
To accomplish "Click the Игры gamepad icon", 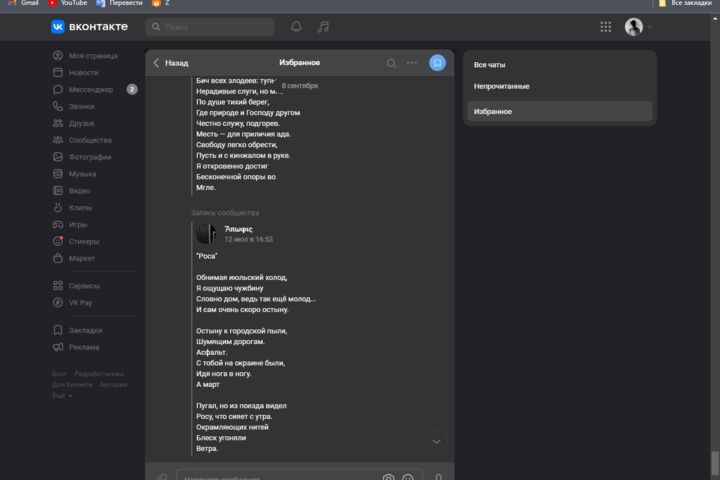I will 58,225.
